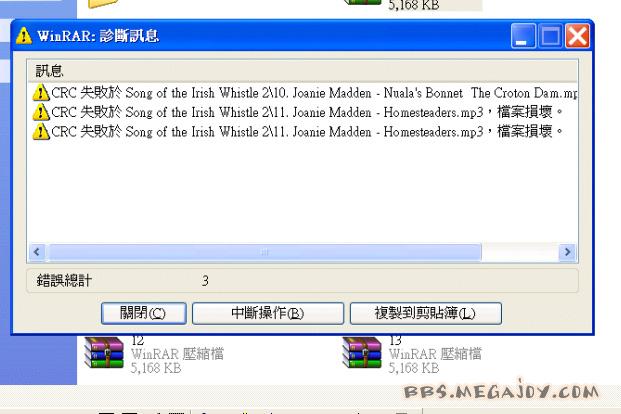The width and height of the screenshot is (621, 414).
Task: Click the 關閉(C) close button
Action: (x=143, y=313)
